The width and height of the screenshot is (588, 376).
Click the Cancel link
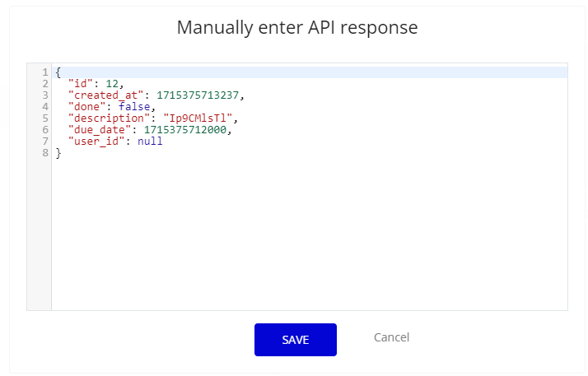tap(391, 337)
